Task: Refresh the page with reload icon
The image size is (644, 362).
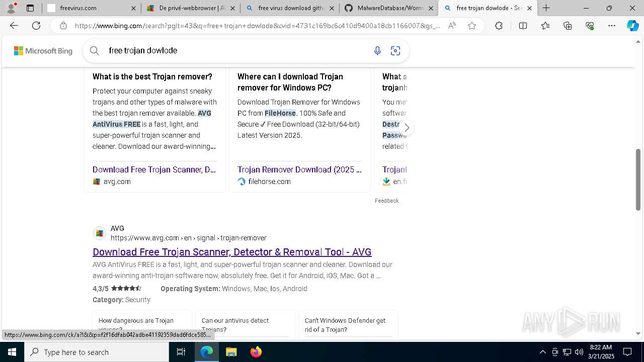Action: click(x=36, y=26)
